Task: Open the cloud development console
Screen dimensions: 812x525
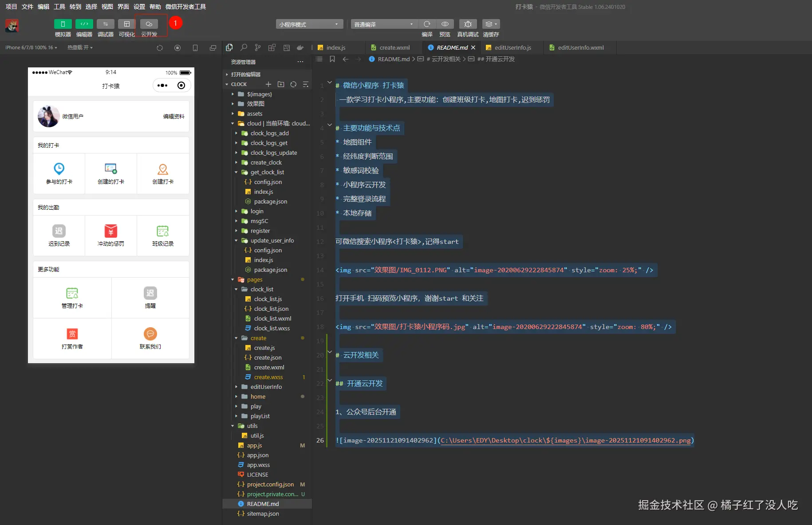Action: tap(149, 24)
